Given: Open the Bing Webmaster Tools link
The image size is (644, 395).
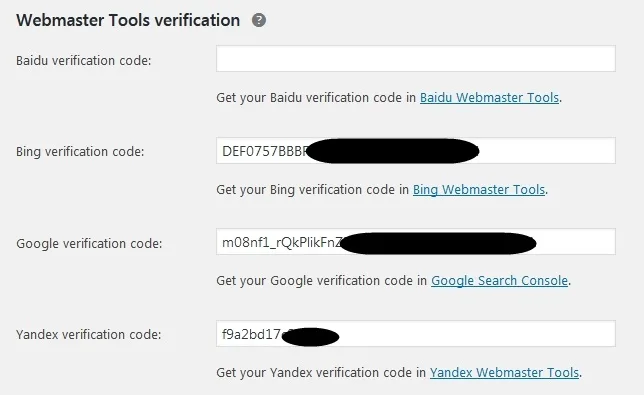Looking at the screenshot, I should tap(479, 190).
